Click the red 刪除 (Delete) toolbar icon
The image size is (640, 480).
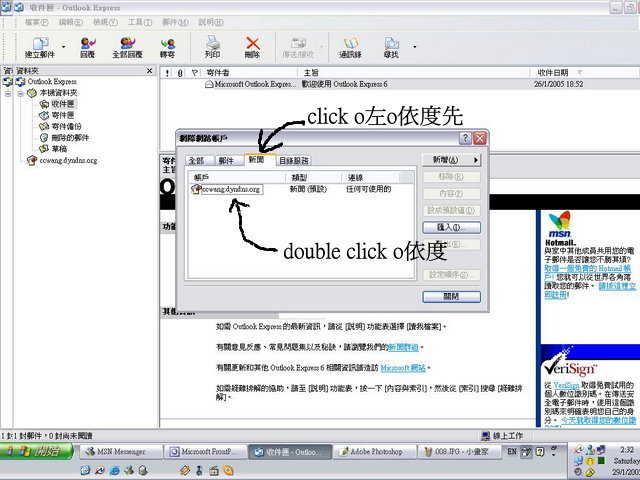[252, 45]
